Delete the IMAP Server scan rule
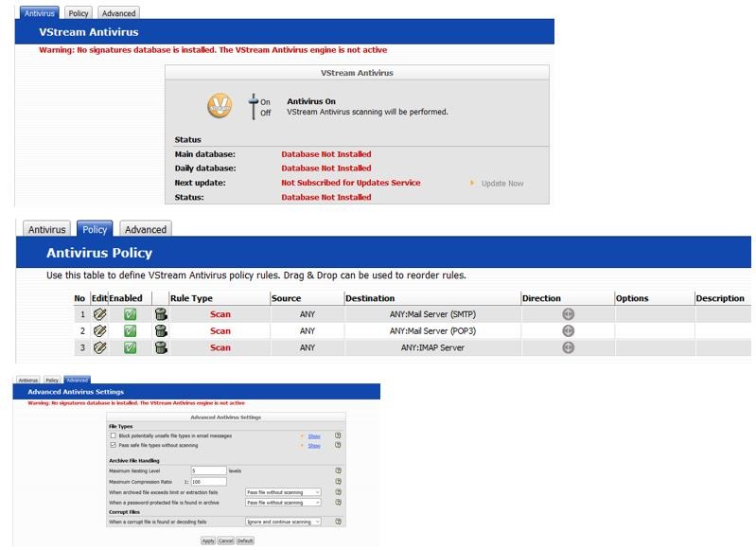 (x=161, y=347)
